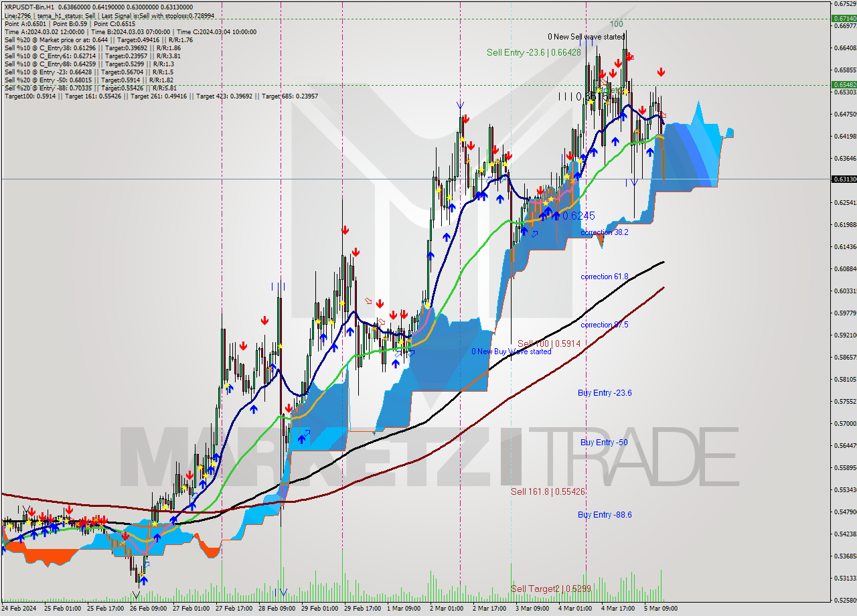Click the green 0.6548 price tag on axis
The height and width of the screenshot is (616, 857).
[x=844, y=85]
